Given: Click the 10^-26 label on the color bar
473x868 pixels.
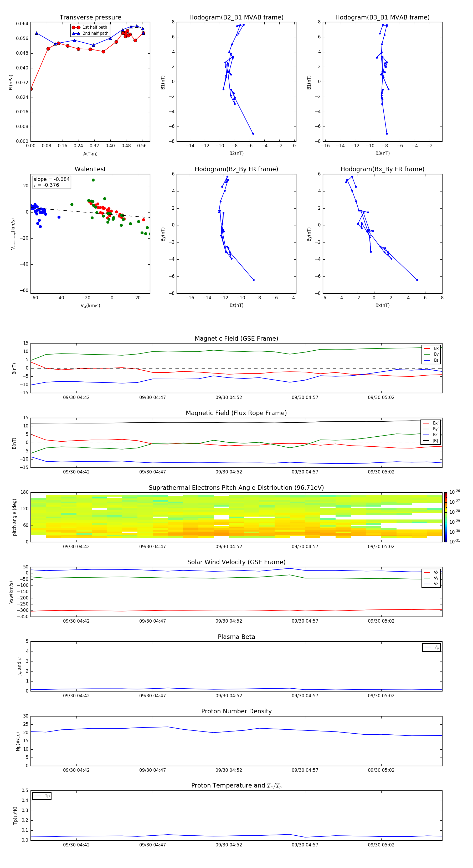Looking at the screenshot, I should [455, 492].
